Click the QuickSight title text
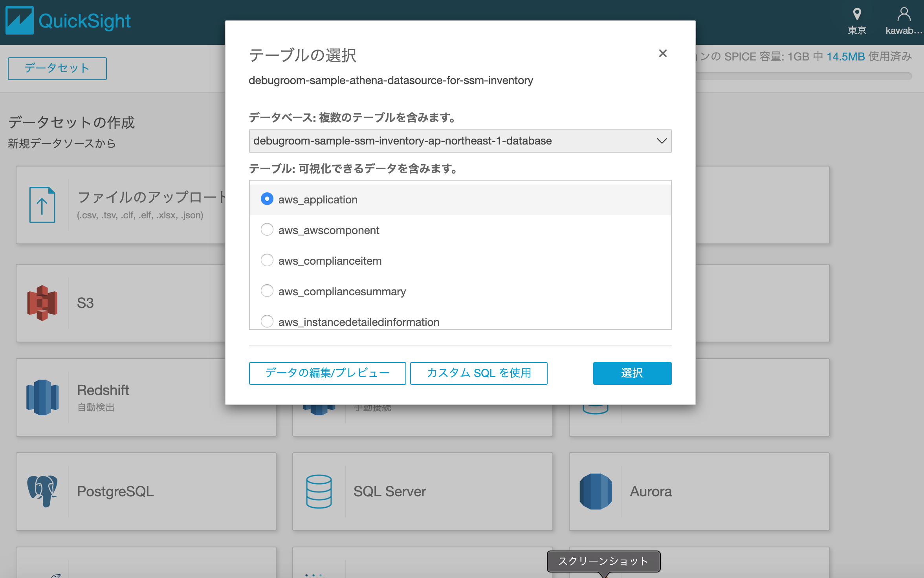Image resolution: width=924 pixels, height=578 pixels. [84, 21]
